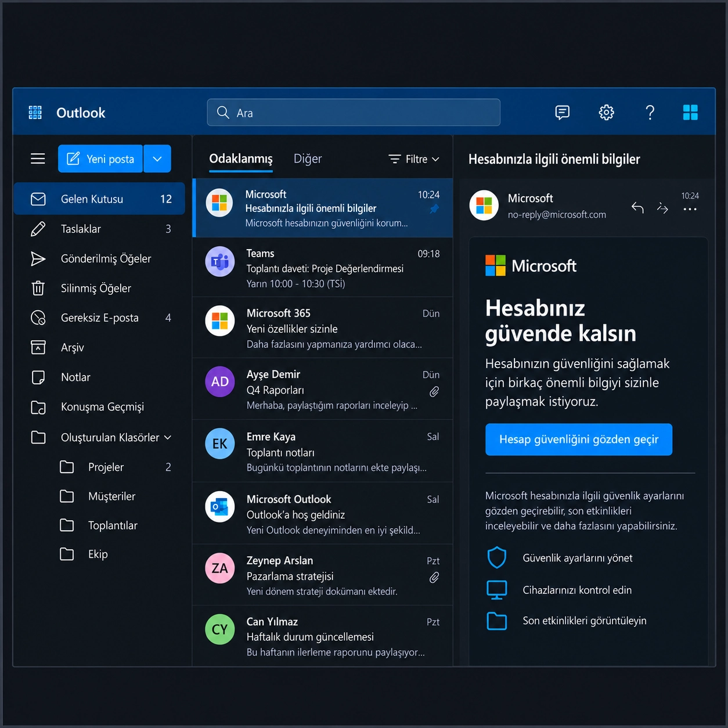The width and height of the screenshot is (728, 728).
Task: Open Outlook'a hoş geldiniz email
Action: pos(323,513)
